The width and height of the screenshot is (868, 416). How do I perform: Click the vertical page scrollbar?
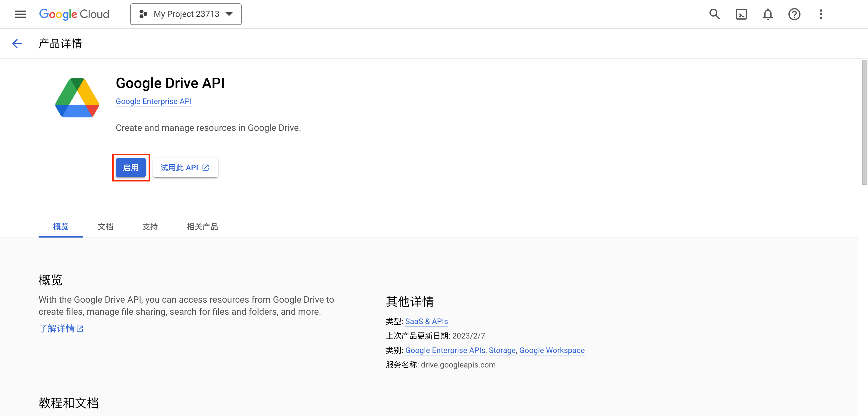tap(864, 122)
